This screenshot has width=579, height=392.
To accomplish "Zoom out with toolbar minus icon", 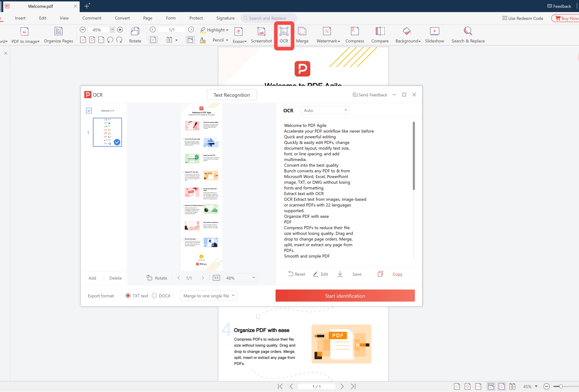I will coord(82,30).
